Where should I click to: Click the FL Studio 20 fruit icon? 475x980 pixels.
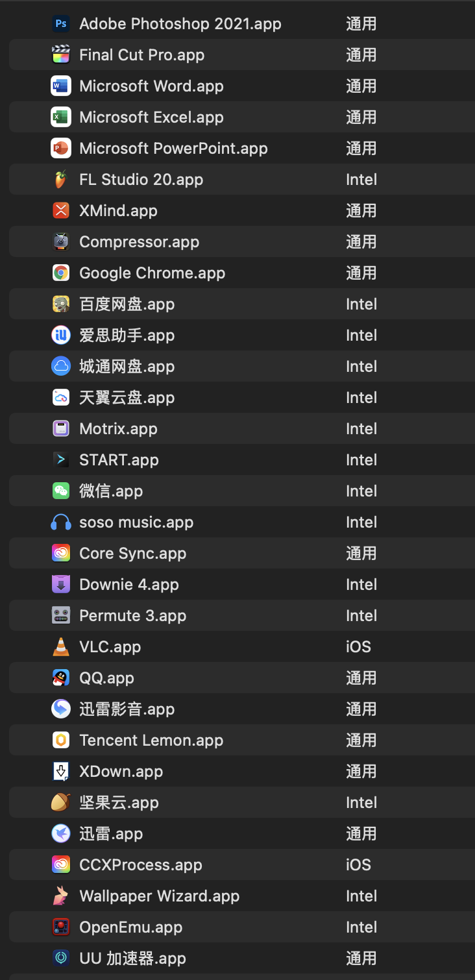[60, 180]
